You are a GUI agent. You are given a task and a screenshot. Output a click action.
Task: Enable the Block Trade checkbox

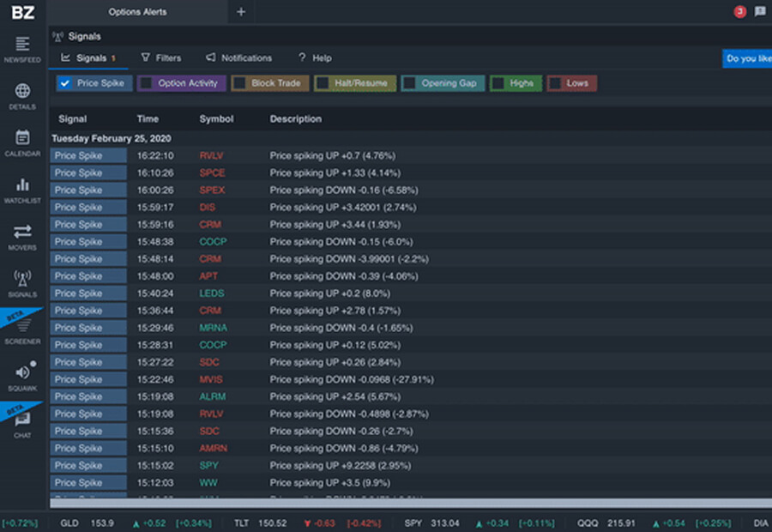(x=239, y=83)
